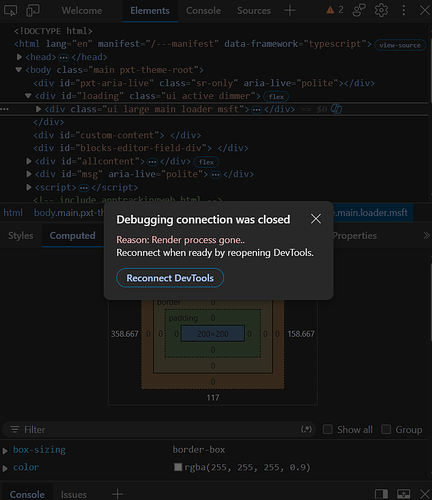Collapse the body element node
432x500 pixels.
(x=19, y=70)
